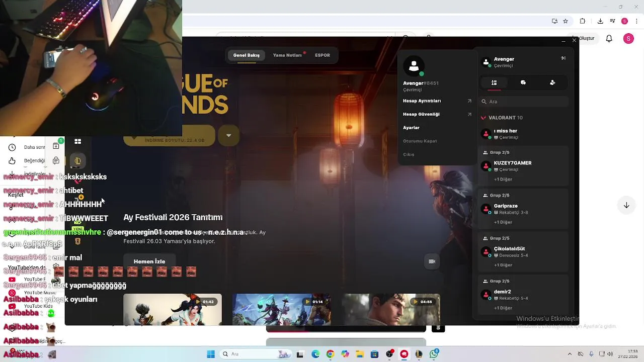644x362 pixels.
Task: Open the Genel Bakış tab
Action: pyautogui.click(x=247, y=55)
